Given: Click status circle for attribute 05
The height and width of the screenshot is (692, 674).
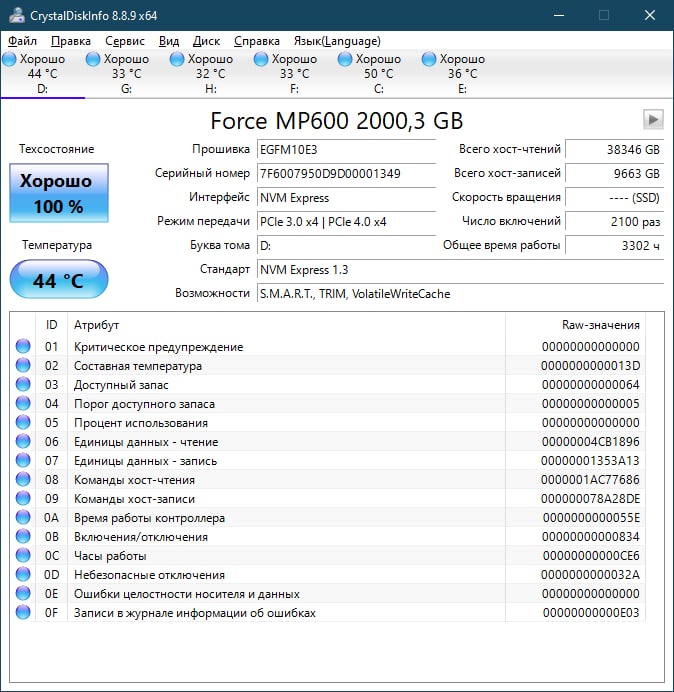Looking at the screenshot, I should 23,422.
